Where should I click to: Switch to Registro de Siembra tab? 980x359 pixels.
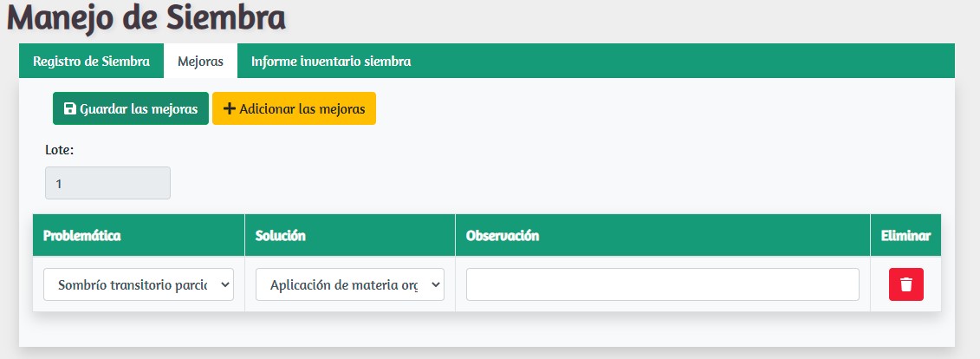(x=91, y=62)
